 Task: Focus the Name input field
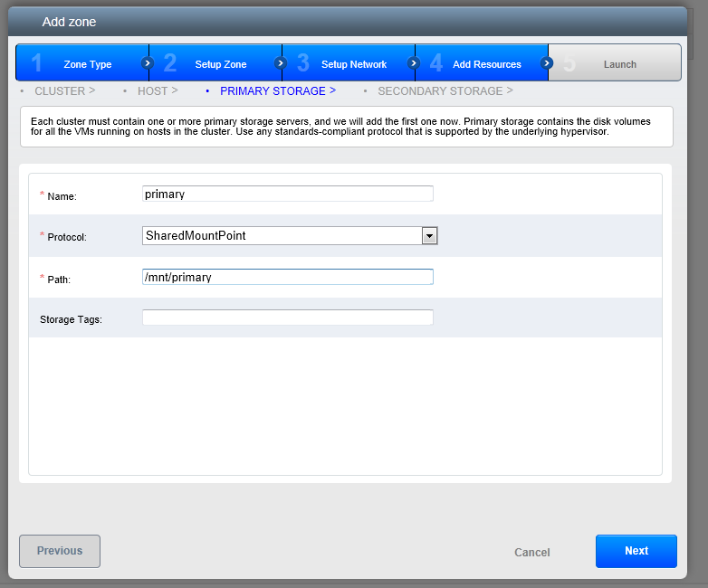tap(288, 194)
